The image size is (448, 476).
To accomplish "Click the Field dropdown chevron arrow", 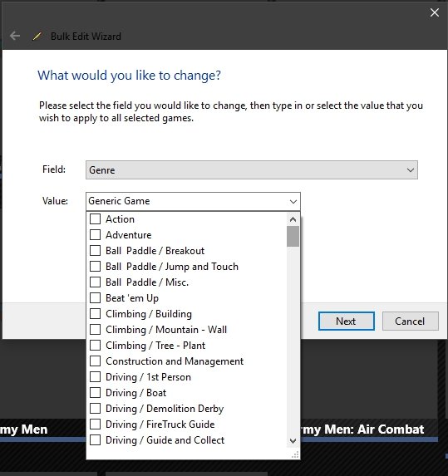I will pos(411,170).
